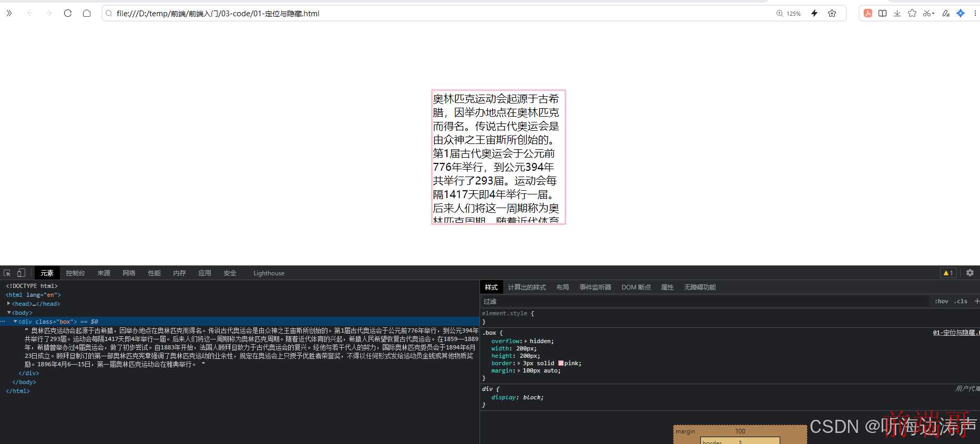Select the 样式 styles sub-tab
The height and width of the screenshot is (444, 980).
[x=491, y=287]
